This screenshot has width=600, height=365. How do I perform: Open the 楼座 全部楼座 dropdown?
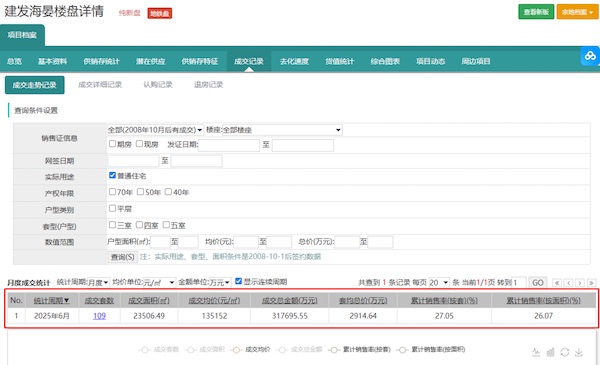click(282, 130)
